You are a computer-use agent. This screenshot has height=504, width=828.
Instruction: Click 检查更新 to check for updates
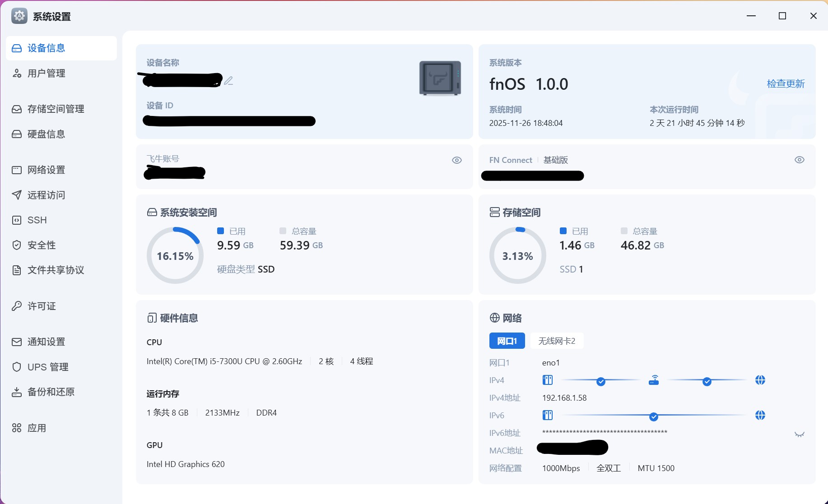(x=786, y=84)
